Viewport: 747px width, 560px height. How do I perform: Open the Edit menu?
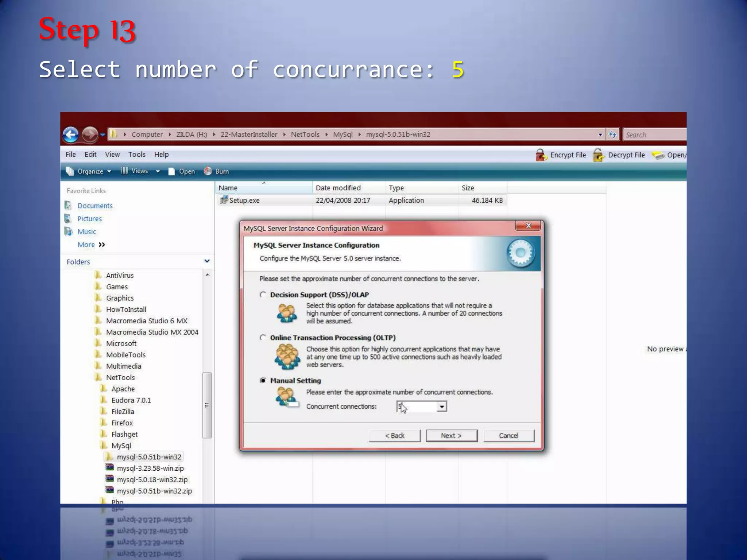[x=90, y=155]
